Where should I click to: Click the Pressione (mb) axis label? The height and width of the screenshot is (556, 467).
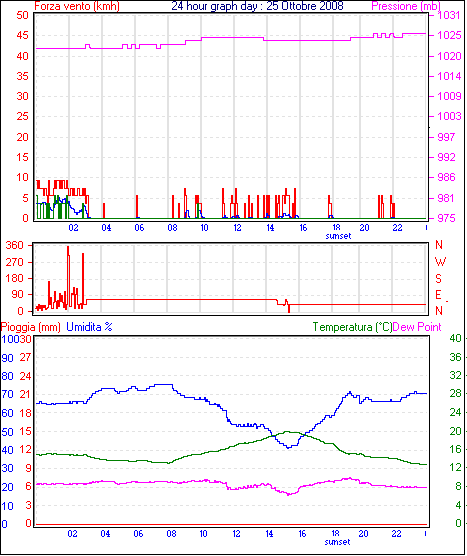406,6
